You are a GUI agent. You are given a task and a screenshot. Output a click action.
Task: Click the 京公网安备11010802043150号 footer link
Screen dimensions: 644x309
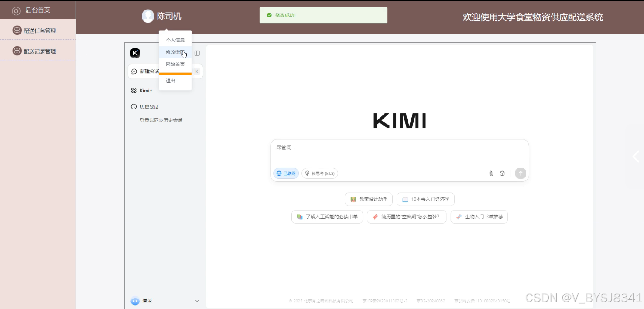(x=482, y=301)
